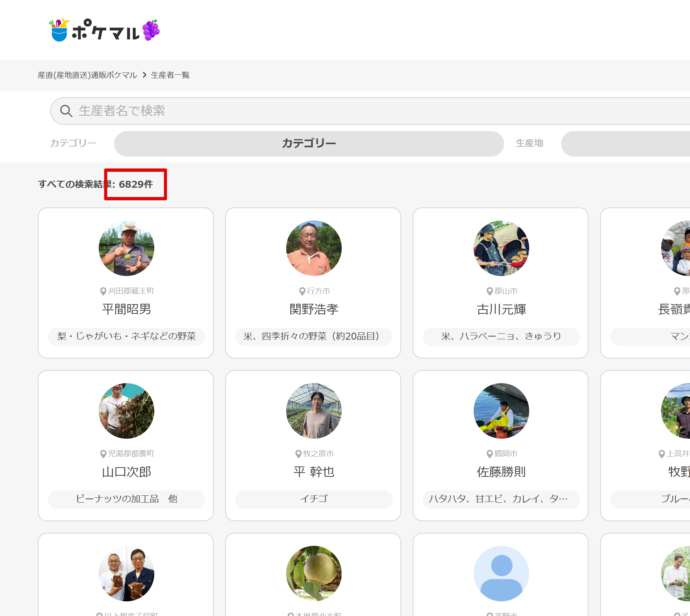Click the 牧之原市 location text
The image size is (690, 616).
[x=319, y=454]
